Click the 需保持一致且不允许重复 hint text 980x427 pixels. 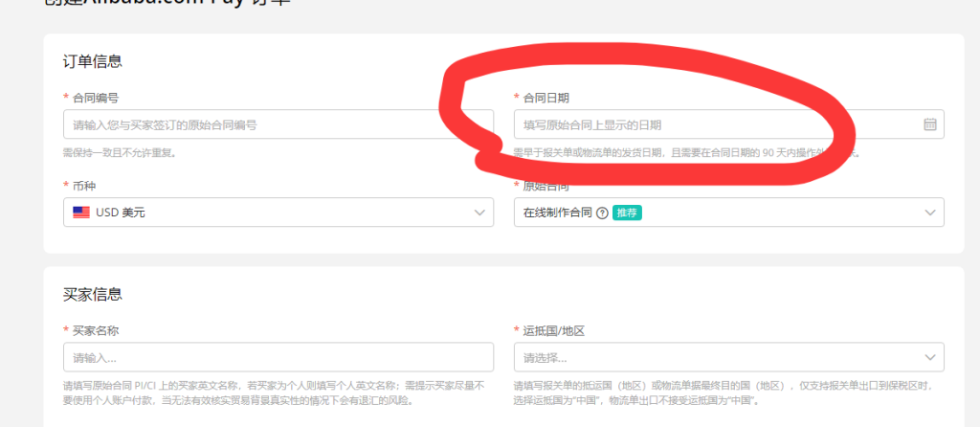pos(120,152)
